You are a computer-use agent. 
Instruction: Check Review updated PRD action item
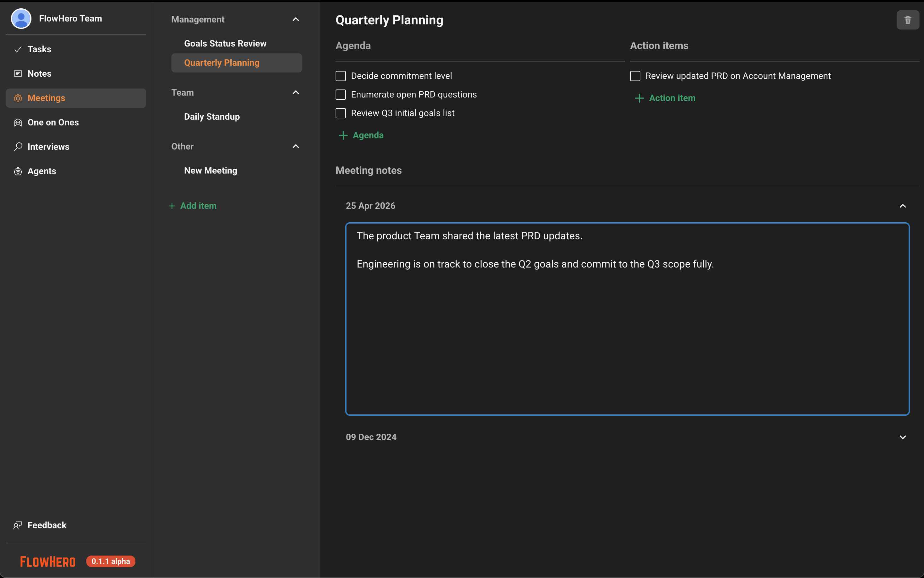(x=635, y=76)
